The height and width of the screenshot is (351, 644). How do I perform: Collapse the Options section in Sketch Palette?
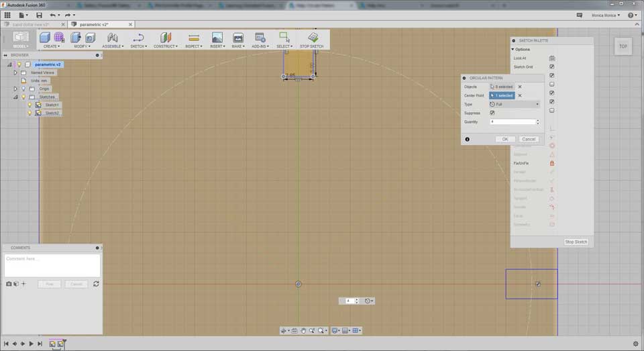tap(513, 49)
